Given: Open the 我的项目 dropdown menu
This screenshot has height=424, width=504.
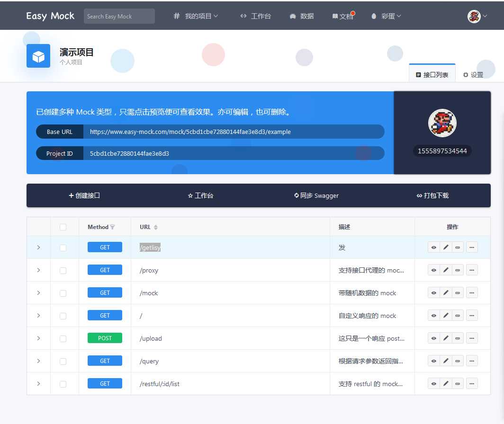Looking at the screenshot, I should pos(196,16).
